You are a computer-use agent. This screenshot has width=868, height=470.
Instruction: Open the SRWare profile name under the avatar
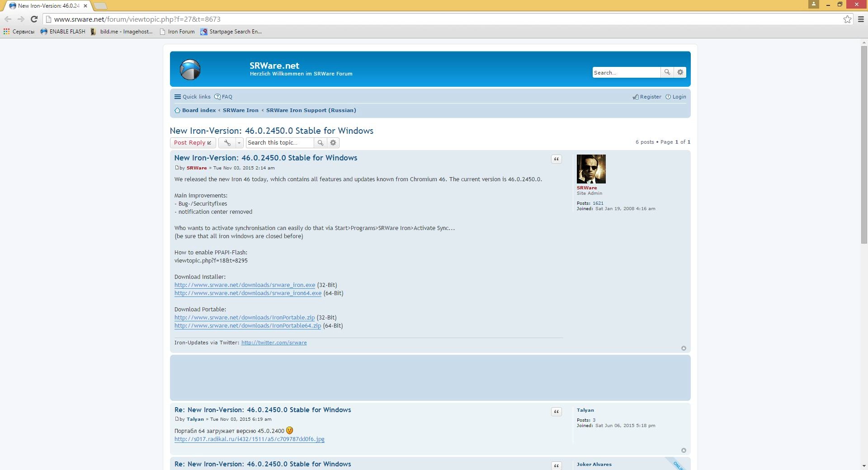pyautogui.click(x=587, y=188)
